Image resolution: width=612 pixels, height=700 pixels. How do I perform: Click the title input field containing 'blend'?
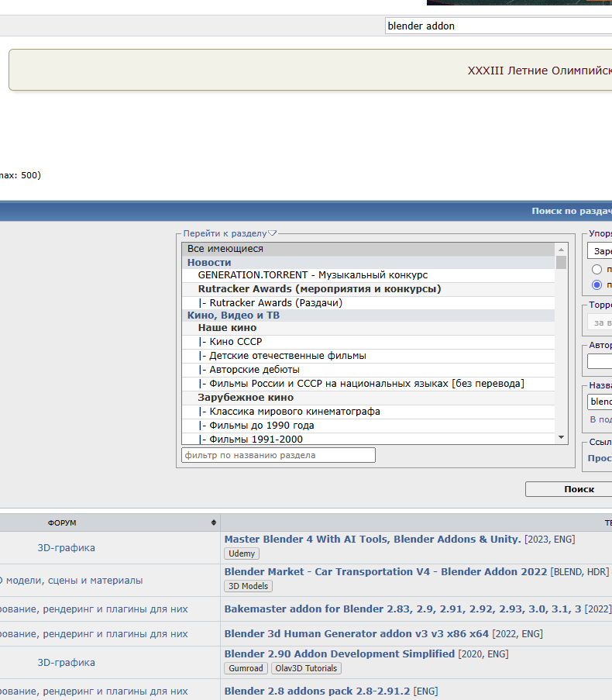600,402
